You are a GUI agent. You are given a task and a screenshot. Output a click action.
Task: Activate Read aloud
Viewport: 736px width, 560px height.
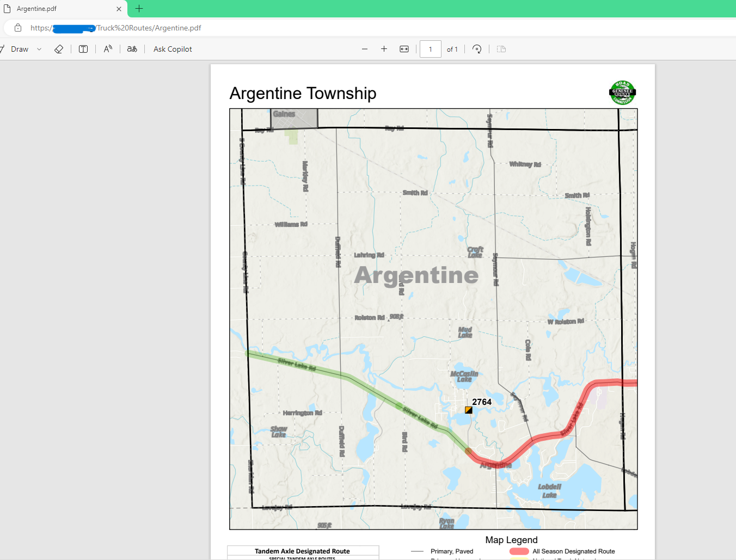[107, 49]
